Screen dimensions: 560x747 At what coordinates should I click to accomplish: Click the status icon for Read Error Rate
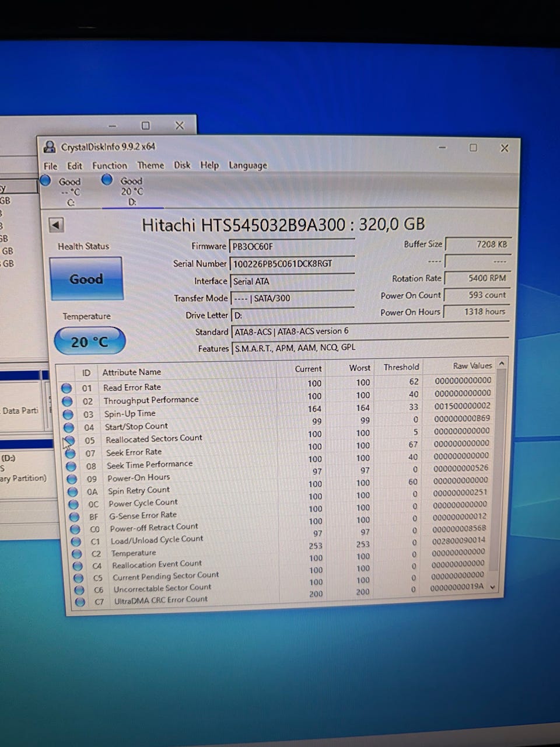(66, 388)
